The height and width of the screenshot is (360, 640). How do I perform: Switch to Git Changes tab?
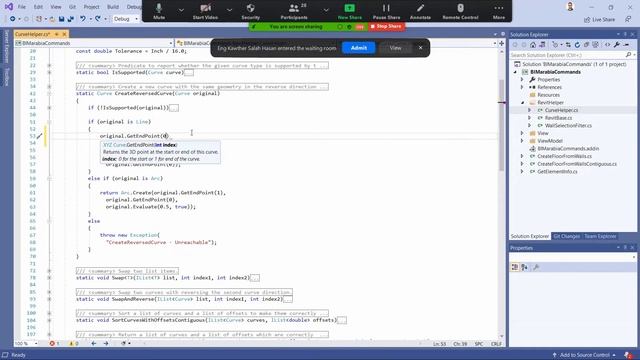[x=566, y=236]
